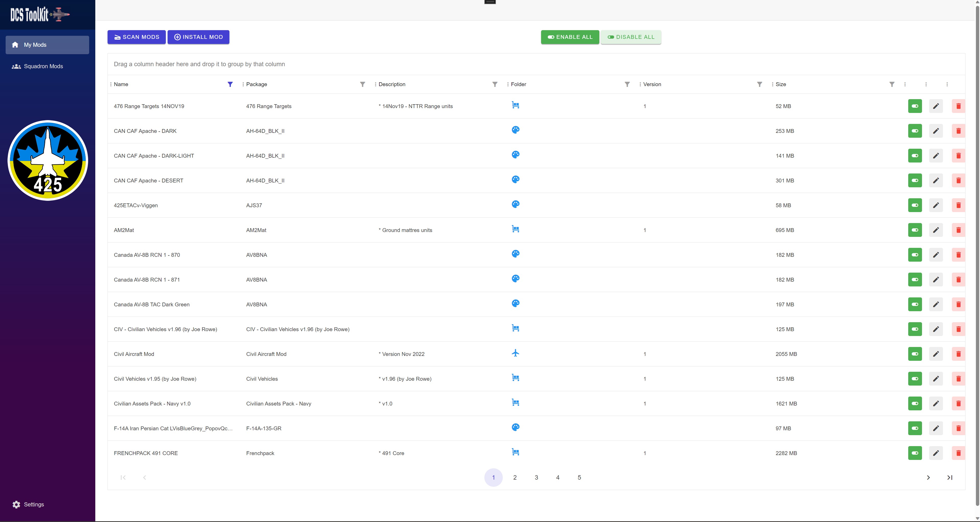Screen dimensions: 980x522
Task: Toggle AM2Mat mod enabled state
Action: tap(915, 230)
